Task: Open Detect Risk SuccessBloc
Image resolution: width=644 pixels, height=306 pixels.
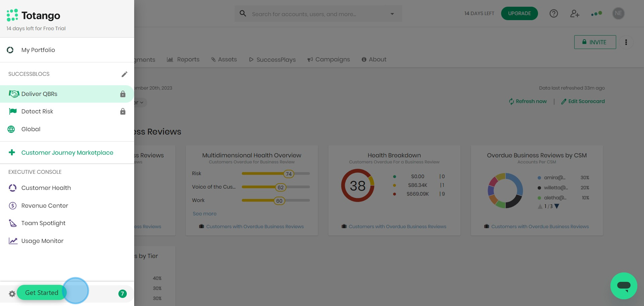Action: [67, 111]
